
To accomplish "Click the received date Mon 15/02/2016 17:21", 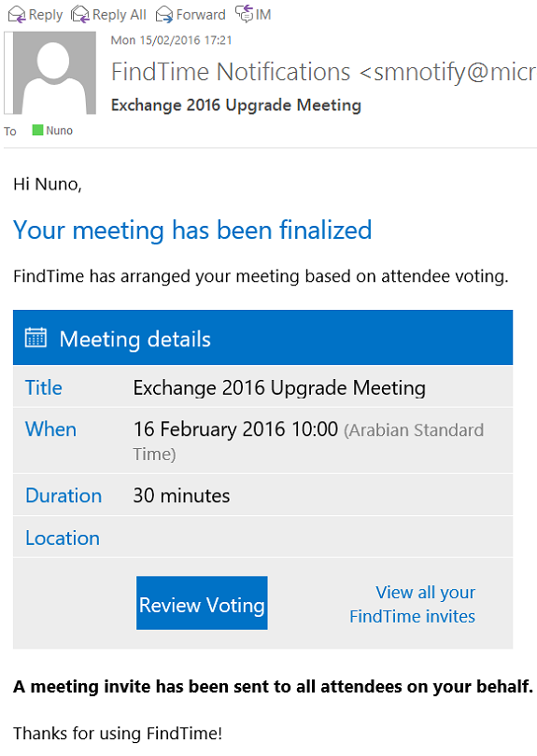I will point(171,40).
